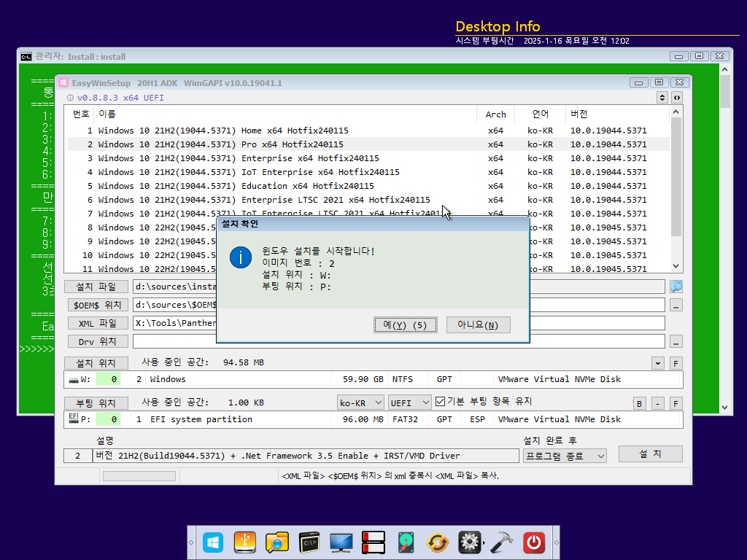
Task: Click the 설 치 install button
Action: 650,454
